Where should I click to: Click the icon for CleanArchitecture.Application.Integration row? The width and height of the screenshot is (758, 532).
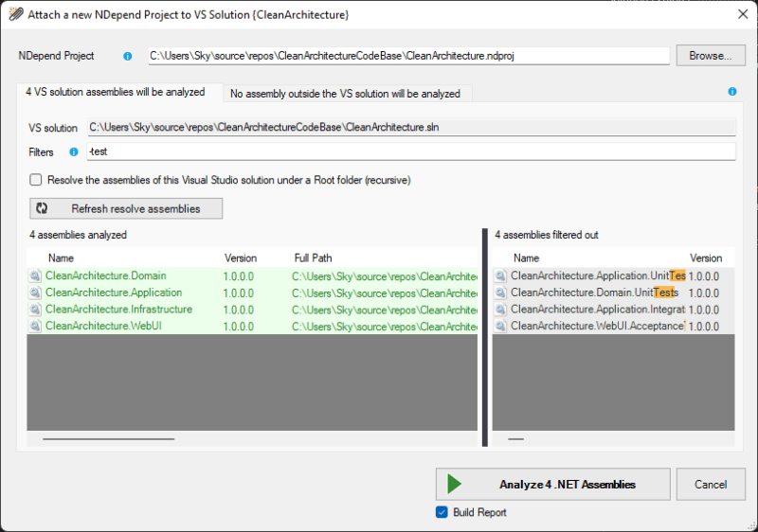point(501,310)
